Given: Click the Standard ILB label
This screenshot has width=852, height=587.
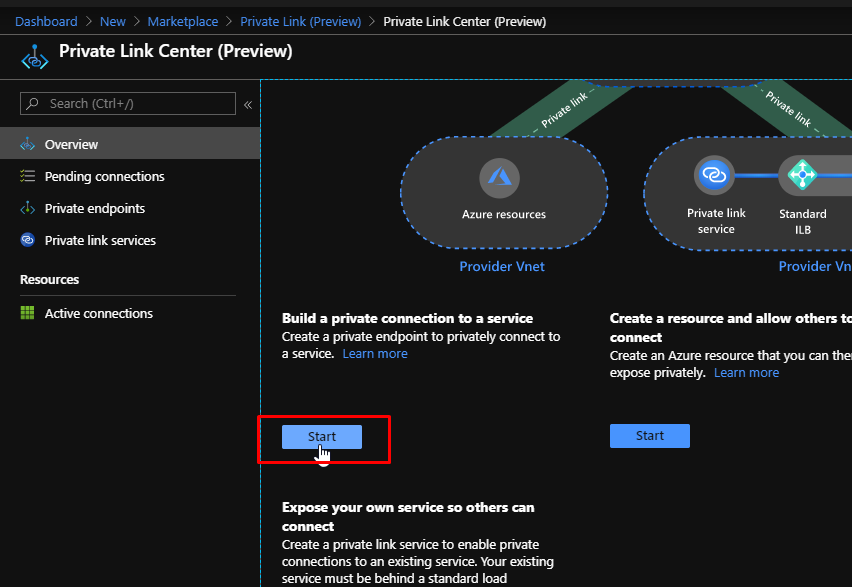Looking at the screenshot, I should [x=803, y=222].
